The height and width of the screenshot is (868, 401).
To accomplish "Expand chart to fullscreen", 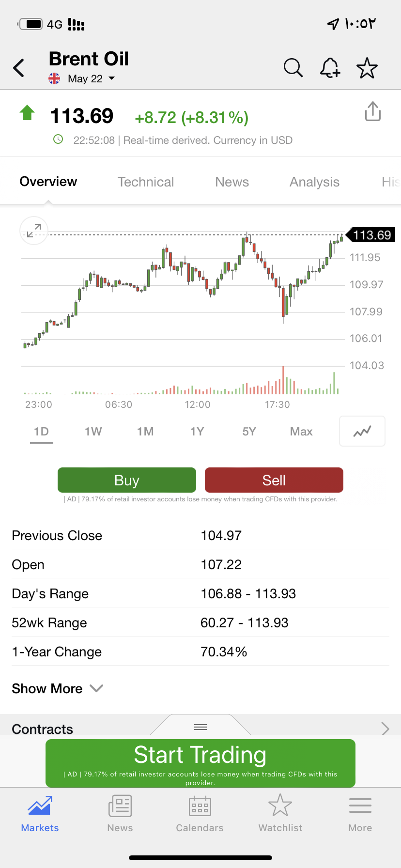I will (34, 230).
